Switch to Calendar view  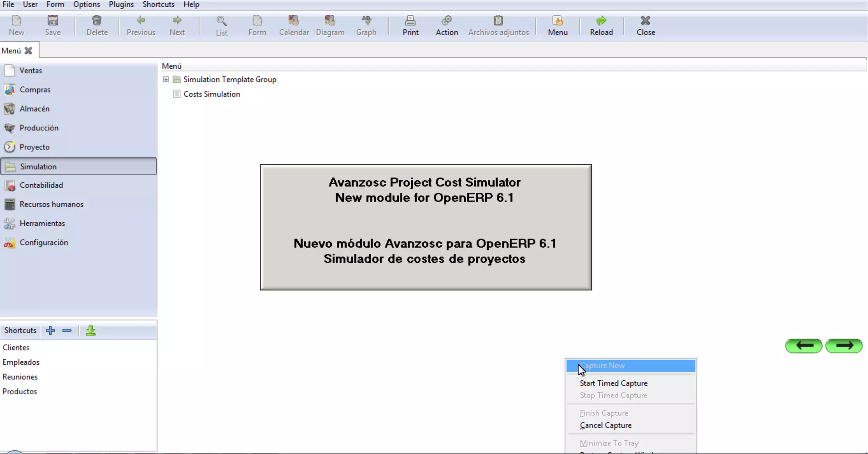coord(294,25)
